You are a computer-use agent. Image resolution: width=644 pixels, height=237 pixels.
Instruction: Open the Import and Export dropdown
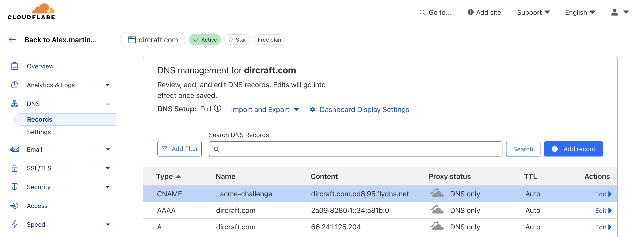point(265,110)
